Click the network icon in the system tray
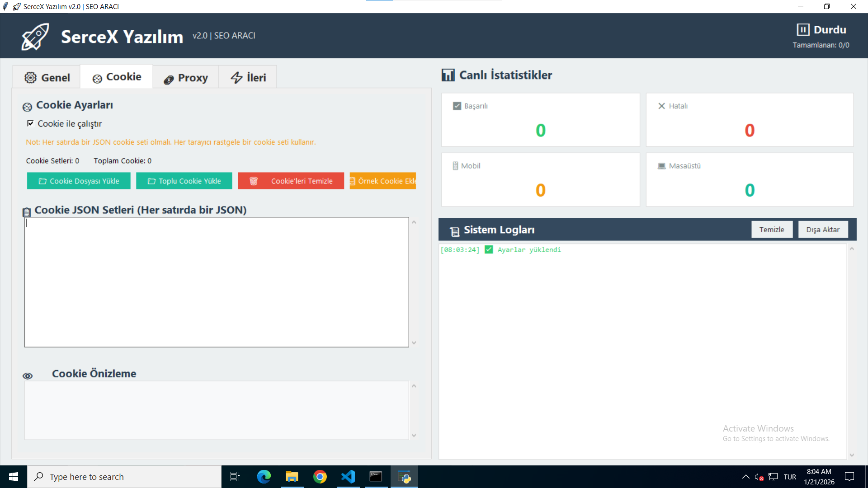Image resolution: width=868 pixels, height=488 pixels. tap(773, 477)
